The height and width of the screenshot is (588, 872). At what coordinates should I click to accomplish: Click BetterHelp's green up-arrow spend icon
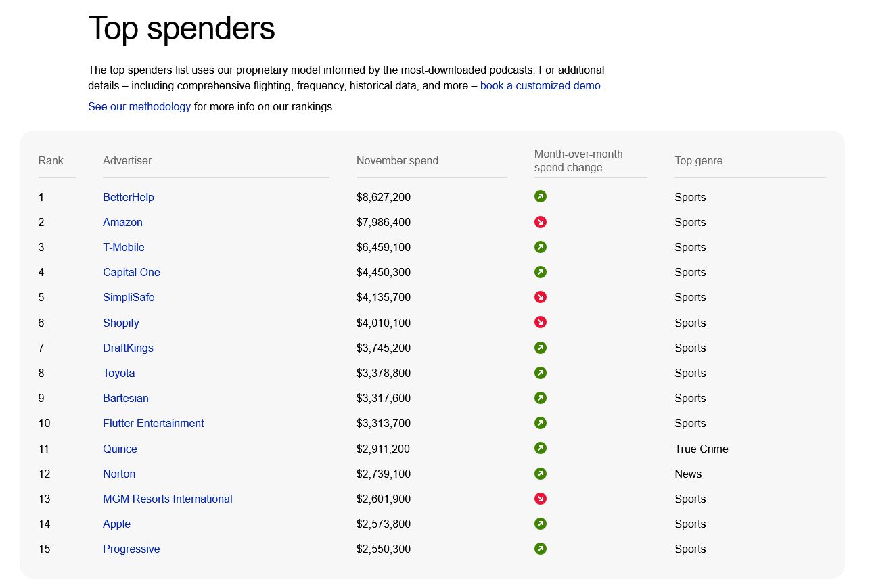coord(540,196)
